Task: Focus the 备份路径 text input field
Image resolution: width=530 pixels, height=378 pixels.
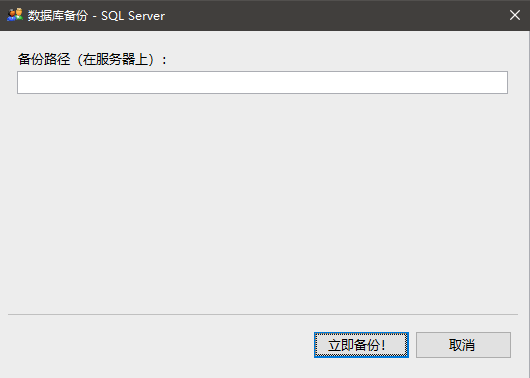Action: [x=262, y=82]
